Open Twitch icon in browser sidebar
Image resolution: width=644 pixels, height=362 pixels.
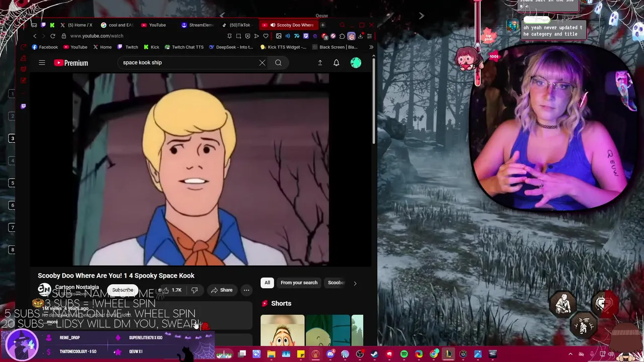coord(23,106)
